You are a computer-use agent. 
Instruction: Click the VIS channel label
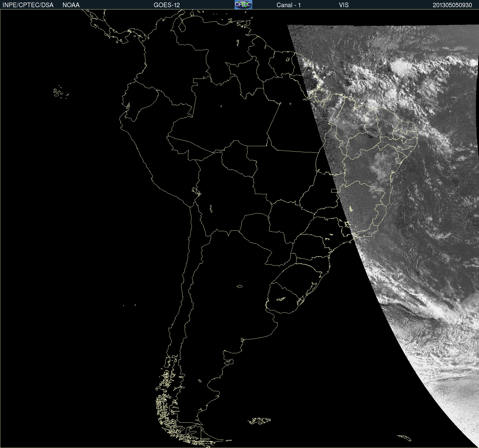[344, 5]
